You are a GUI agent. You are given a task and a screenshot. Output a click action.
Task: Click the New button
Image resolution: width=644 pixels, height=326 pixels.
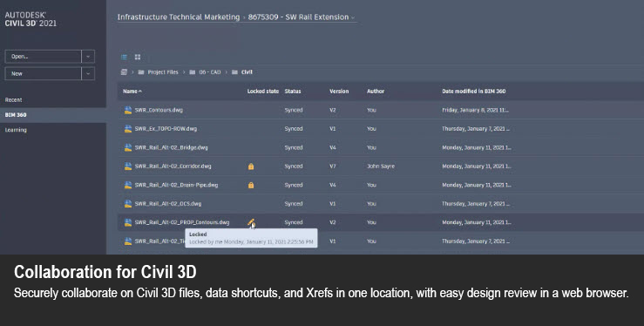coord(43,73)
